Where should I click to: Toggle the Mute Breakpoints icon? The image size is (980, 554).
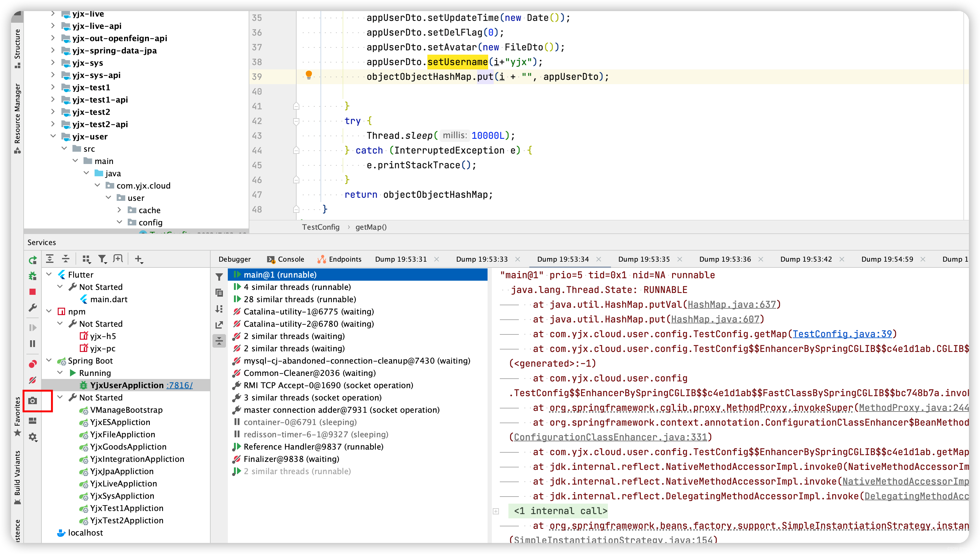click(33, 380)
